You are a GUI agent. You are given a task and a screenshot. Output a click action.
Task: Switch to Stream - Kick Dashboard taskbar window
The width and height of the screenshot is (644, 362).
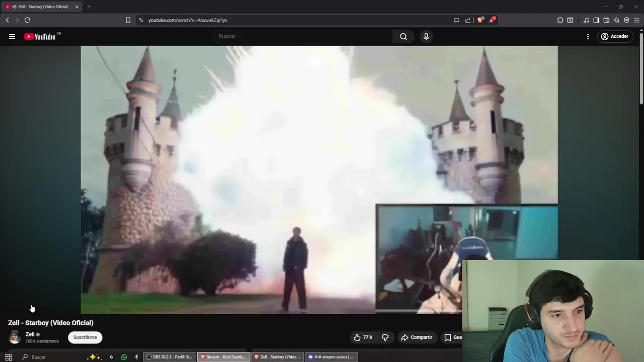pos(223,357)
